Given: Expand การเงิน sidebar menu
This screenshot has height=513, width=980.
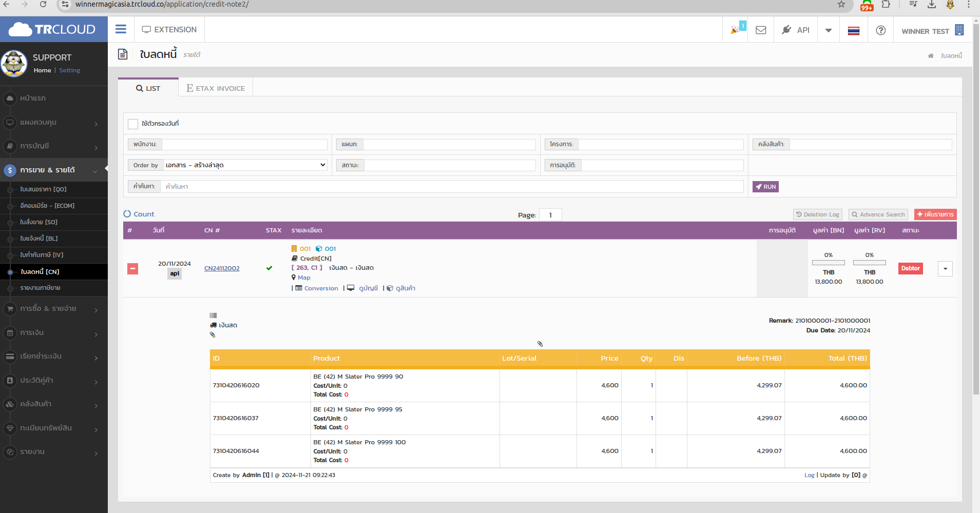Looking at the screenshot, I should click(x=54, y=332).
